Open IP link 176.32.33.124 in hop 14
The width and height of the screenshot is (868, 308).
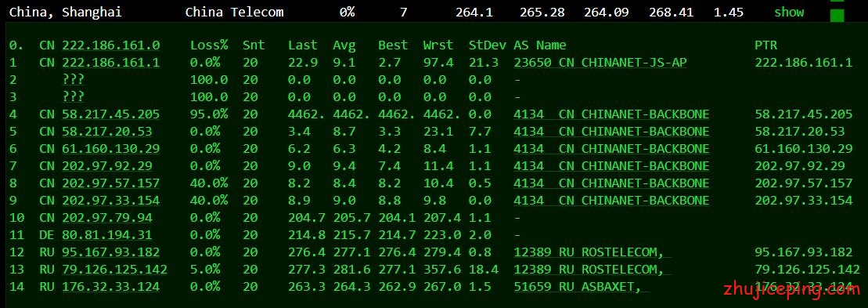(x=110, y=286)
